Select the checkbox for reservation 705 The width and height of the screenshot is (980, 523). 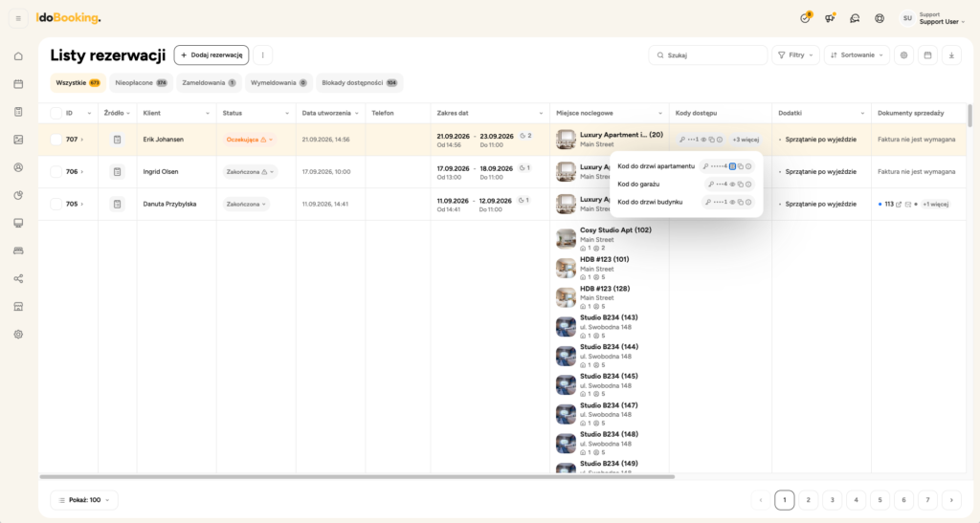(x=56, y=204)
